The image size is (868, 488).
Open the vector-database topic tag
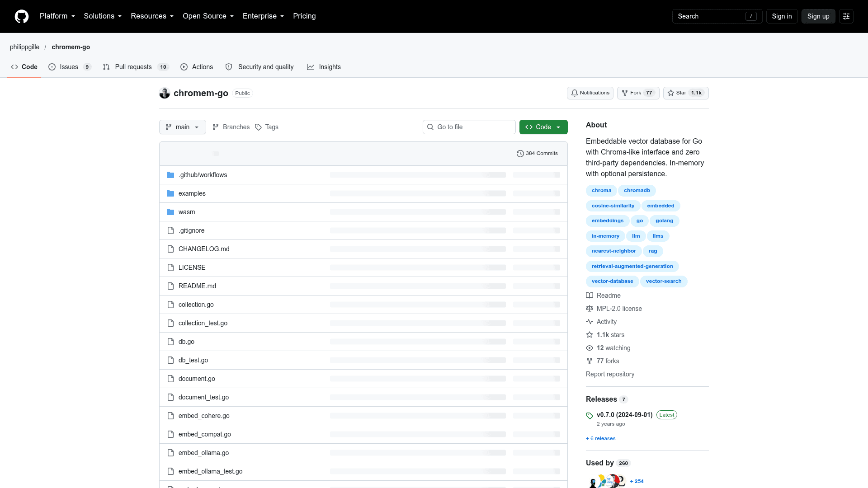click(x=612, y=282)
